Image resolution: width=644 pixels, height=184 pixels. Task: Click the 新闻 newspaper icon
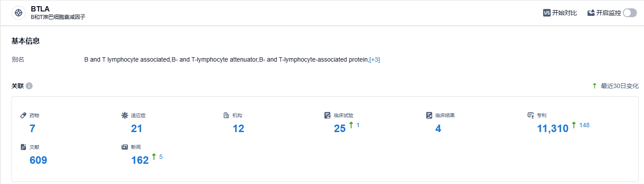pos(125,147)
